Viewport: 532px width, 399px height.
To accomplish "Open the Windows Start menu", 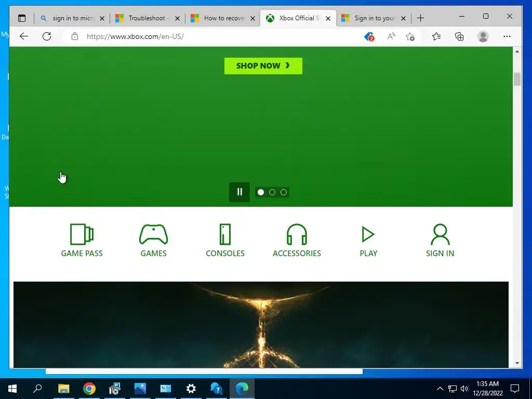I will tap(12, 389).
